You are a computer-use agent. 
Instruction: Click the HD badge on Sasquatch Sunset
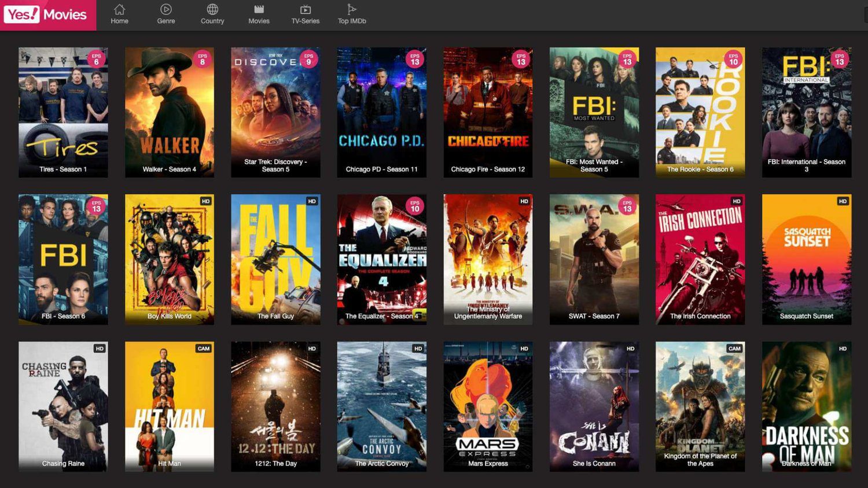(843, 201)
